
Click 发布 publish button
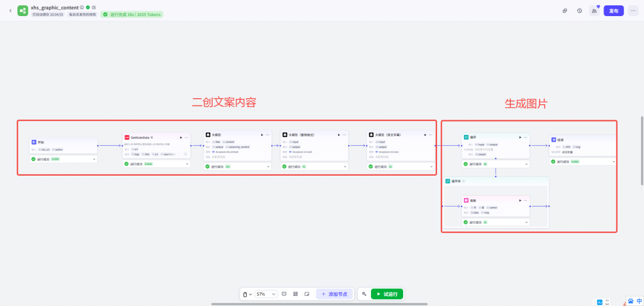pyautogui.click(x=614, y=11)
